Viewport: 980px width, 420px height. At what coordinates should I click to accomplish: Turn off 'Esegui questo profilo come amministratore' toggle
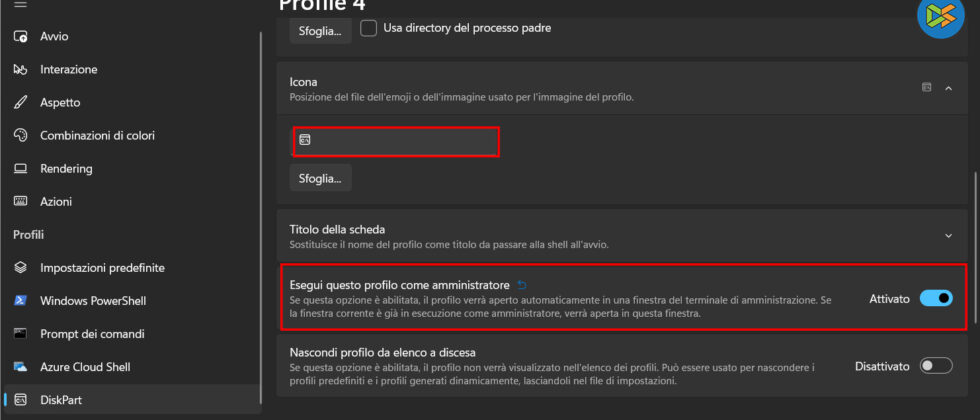936,298
